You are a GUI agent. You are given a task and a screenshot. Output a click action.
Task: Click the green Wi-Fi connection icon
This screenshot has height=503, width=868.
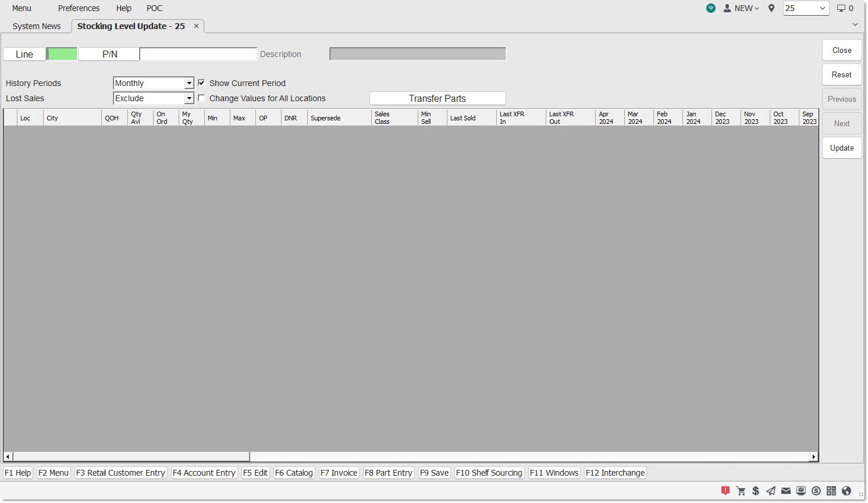point(711,8)
